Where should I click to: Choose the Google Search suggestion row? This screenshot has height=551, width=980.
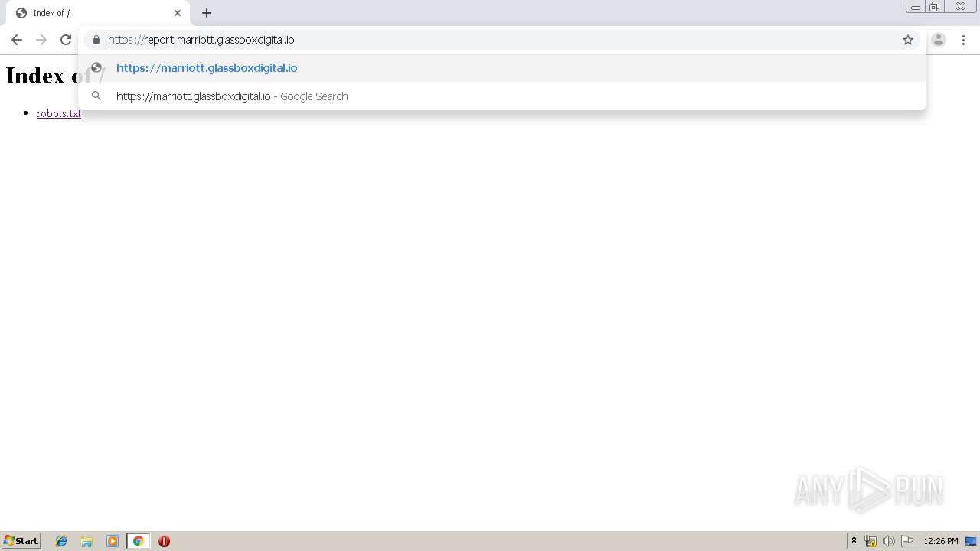[502, 96]
